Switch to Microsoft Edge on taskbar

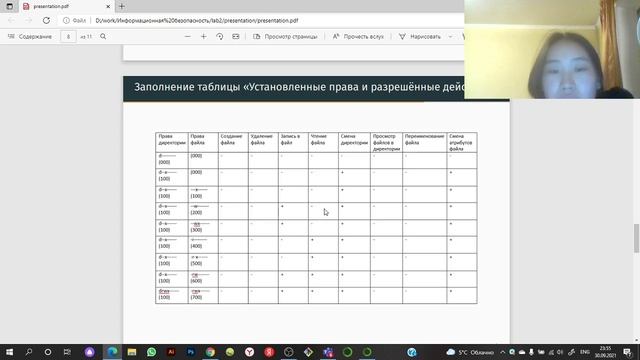pos(112,352)
